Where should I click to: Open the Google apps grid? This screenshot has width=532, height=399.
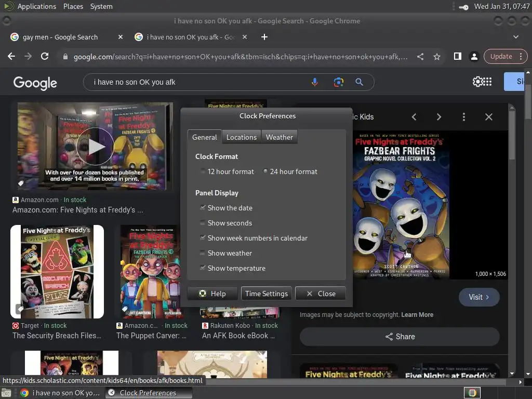coord(487,82)
